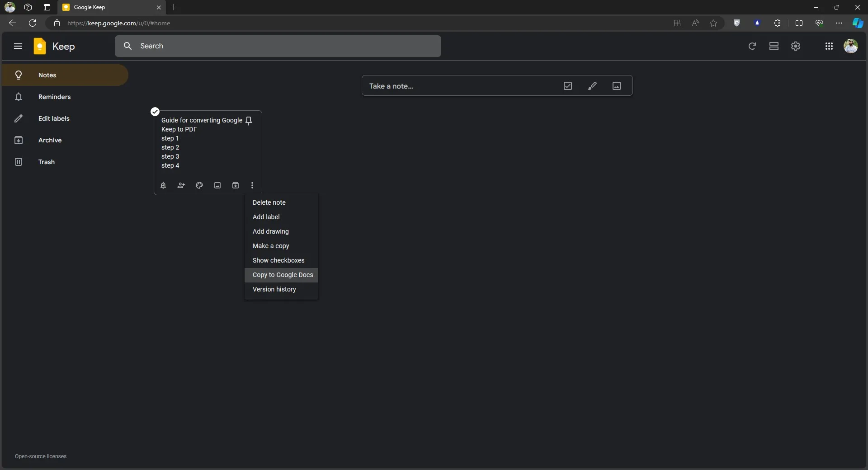Create new note with drawing pencil icon
The image size is (868, 470).
(x=592, y=86)
